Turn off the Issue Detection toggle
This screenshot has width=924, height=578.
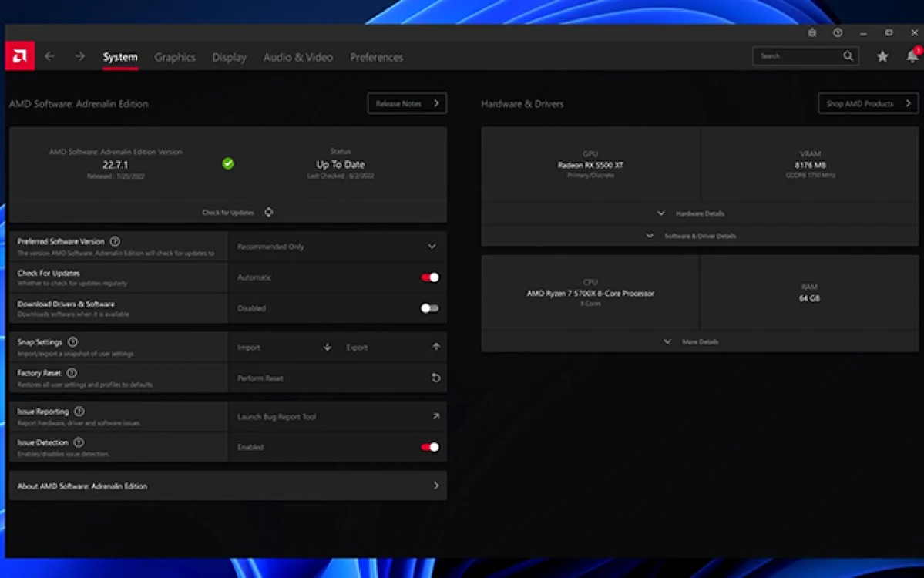coord(429,447)
